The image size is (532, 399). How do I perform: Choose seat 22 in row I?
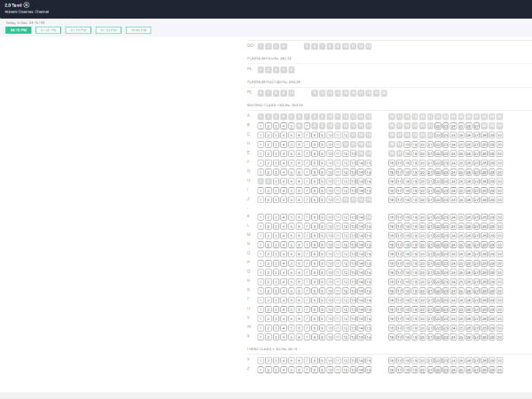point(438,191)
